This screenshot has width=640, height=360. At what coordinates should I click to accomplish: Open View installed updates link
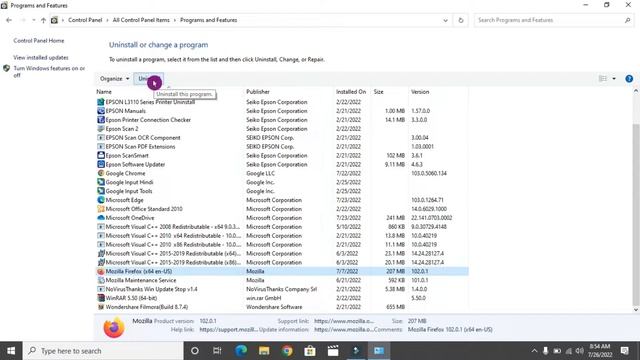click(41, 58)
